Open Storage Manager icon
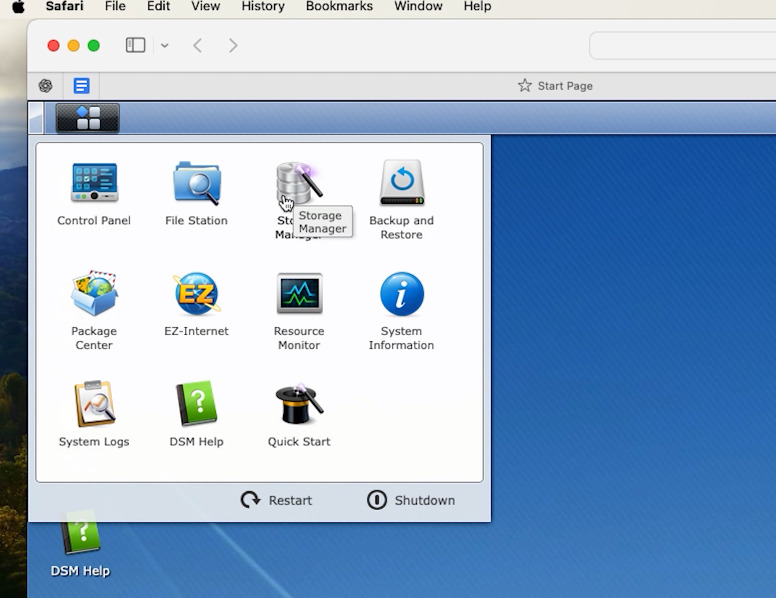Screen dimensions: 776x598 tap(299, 184)
